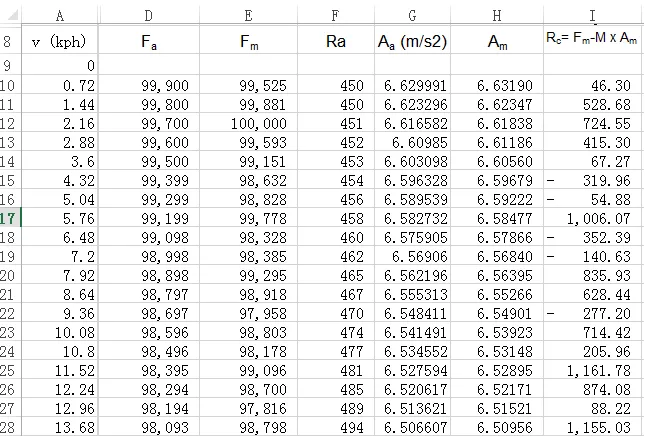This screenshot has width=648, height=436.
Task: Click the cell showing 724.55
Action: pyautogui.click(x=593, y=123)
